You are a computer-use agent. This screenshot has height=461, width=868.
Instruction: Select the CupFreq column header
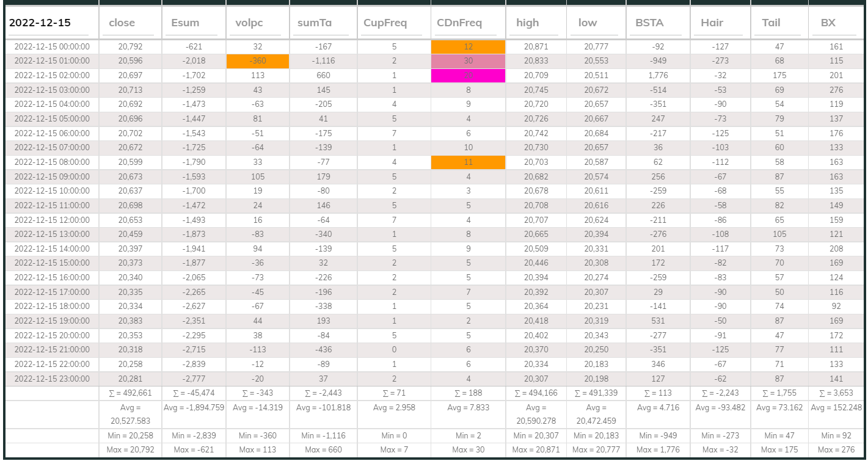click(385, 23)
